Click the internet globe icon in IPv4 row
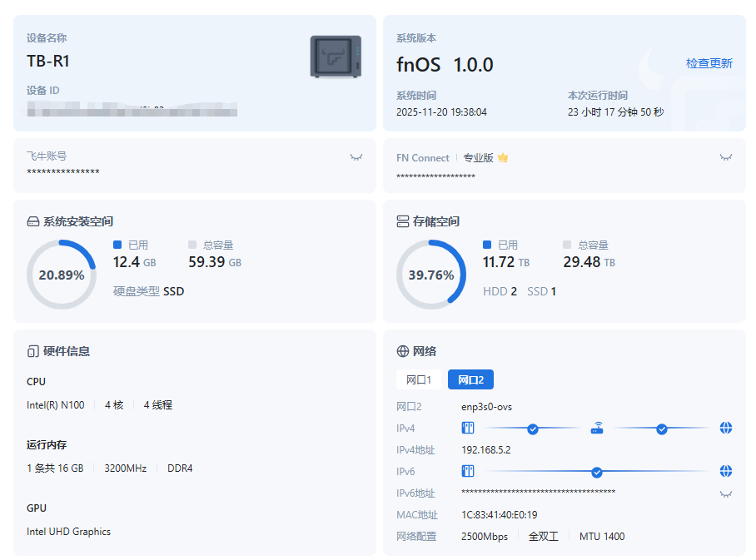 tap(726, 429)
